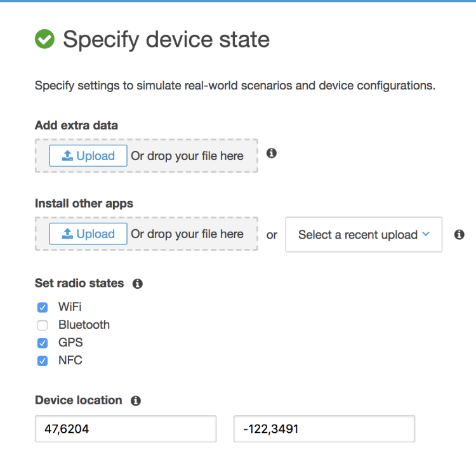Screen dimensions: 476x450
Task: Click the latitude field showing 47,6204
Action: (x=126, y=429)
